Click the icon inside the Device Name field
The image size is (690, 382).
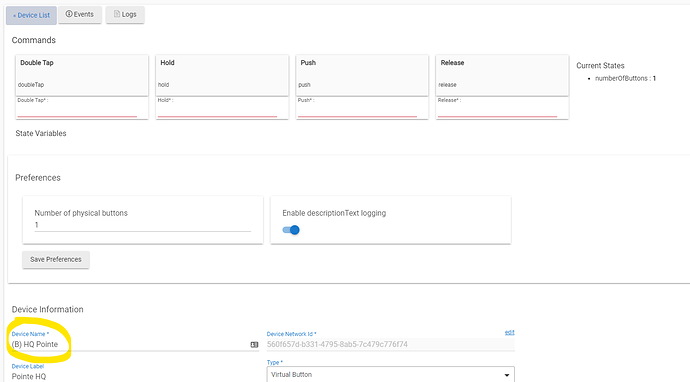254,345
